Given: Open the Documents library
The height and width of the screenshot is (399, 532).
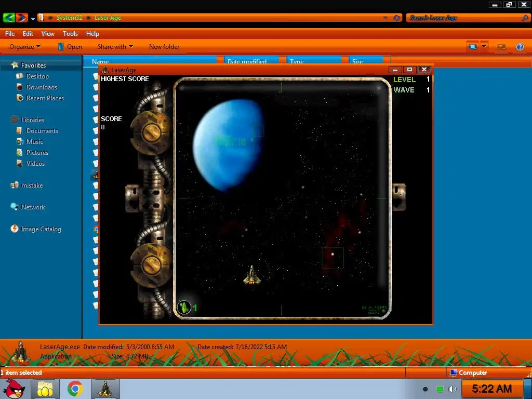Looking at the screenshot, I should click(42, 130).
